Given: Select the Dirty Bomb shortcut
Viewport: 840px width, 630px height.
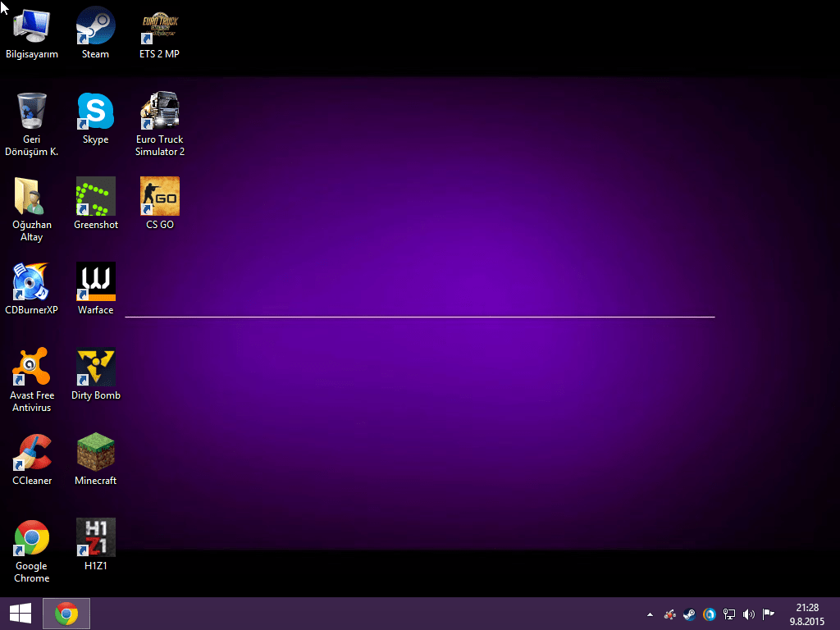Looking at the screenshot, I should click(95, 373).
